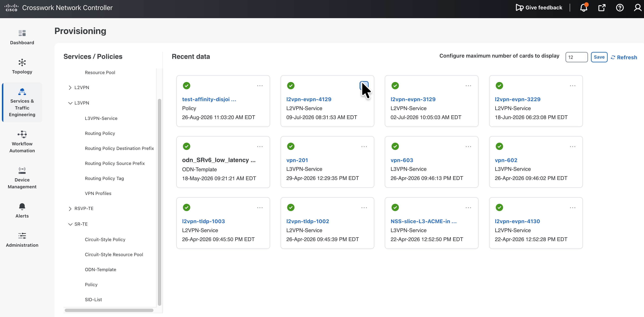Select L3VPN-Service in the tree
644x317 pixels.
pos(101,118)
